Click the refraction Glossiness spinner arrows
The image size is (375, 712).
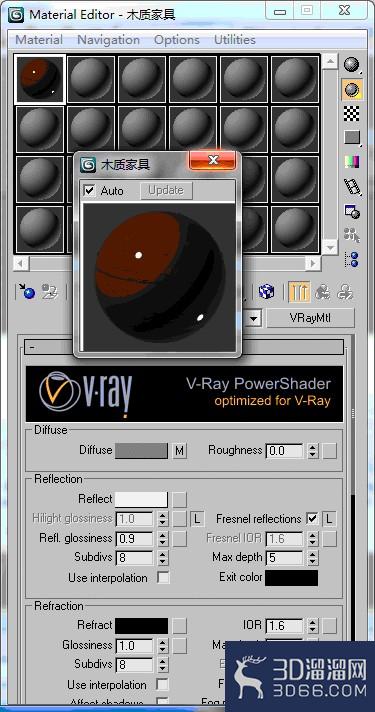click(163, 645)
